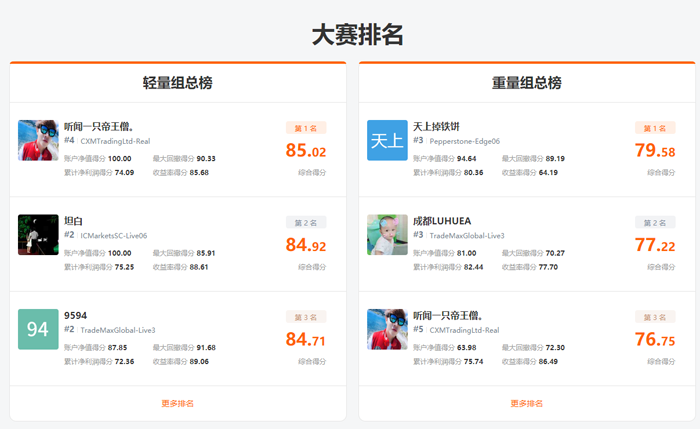Click account TradeMaxGlobal-Live3 under 9594

coord(118,330)
